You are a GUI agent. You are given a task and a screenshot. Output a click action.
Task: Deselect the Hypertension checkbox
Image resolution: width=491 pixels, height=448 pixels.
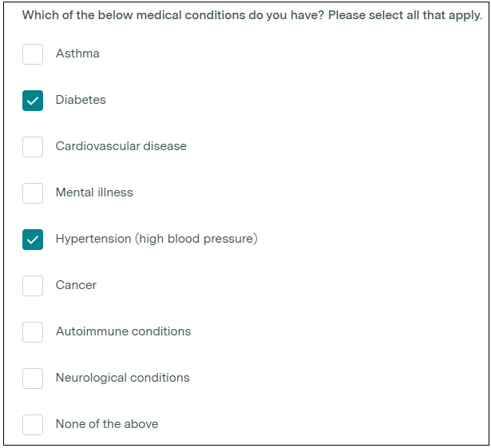click(33, 240)
